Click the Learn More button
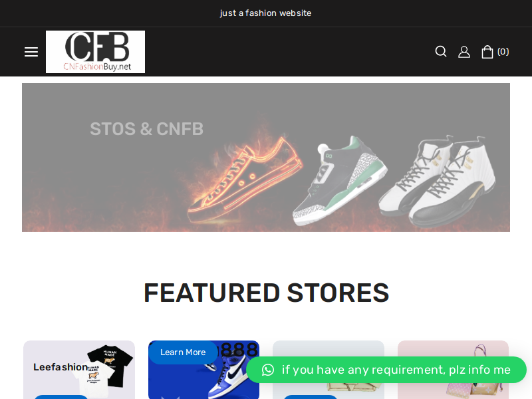The width and height of the screenshot is (532, 399). click(x=183, y=352)
